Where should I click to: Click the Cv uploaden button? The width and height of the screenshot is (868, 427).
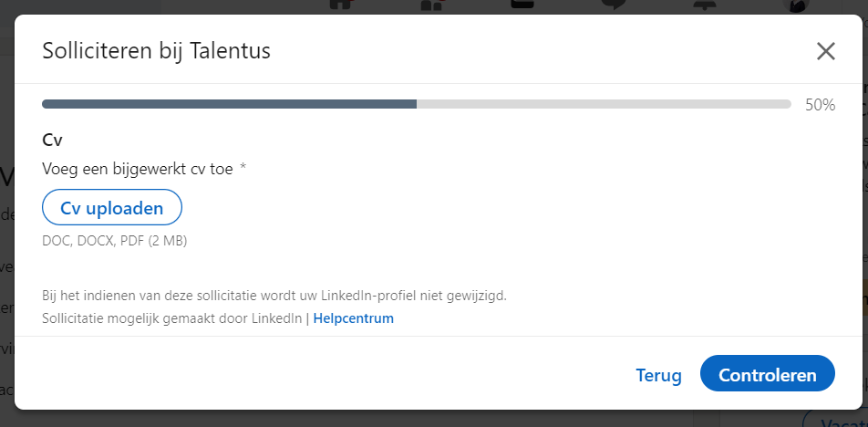tap(112, 208)
